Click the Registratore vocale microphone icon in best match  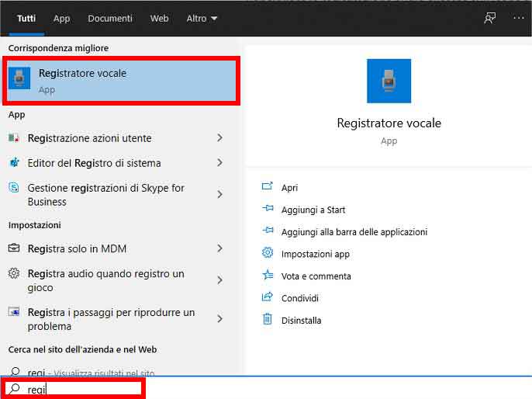[x=19, y=78]
